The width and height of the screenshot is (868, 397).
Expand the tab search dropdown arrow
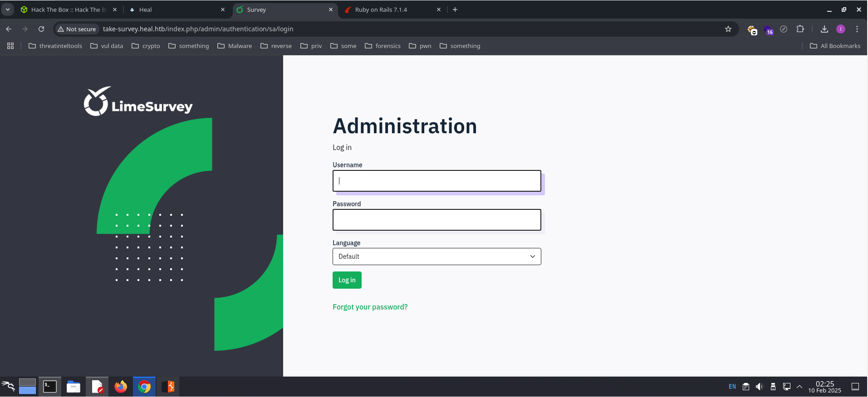click(x=8, y=10)
